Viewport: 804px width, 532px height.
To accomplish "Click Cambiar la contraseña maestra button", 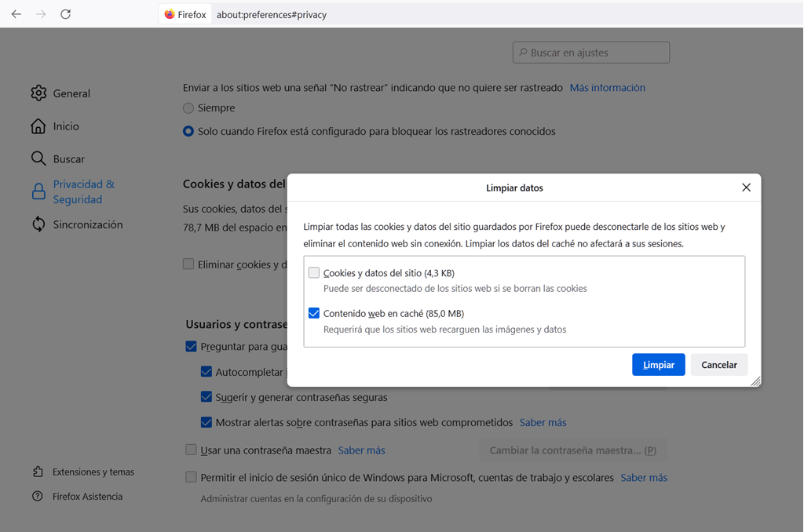I will tap(572, 450).
